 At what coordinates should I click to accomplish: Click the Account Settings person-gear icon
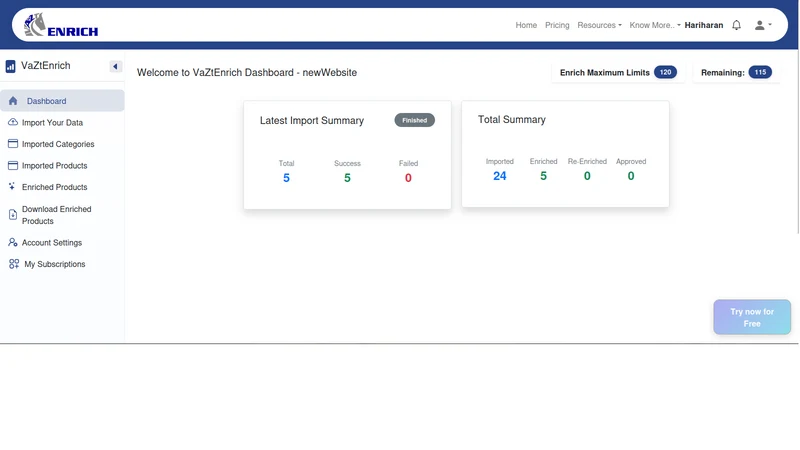tap(13, 242)
